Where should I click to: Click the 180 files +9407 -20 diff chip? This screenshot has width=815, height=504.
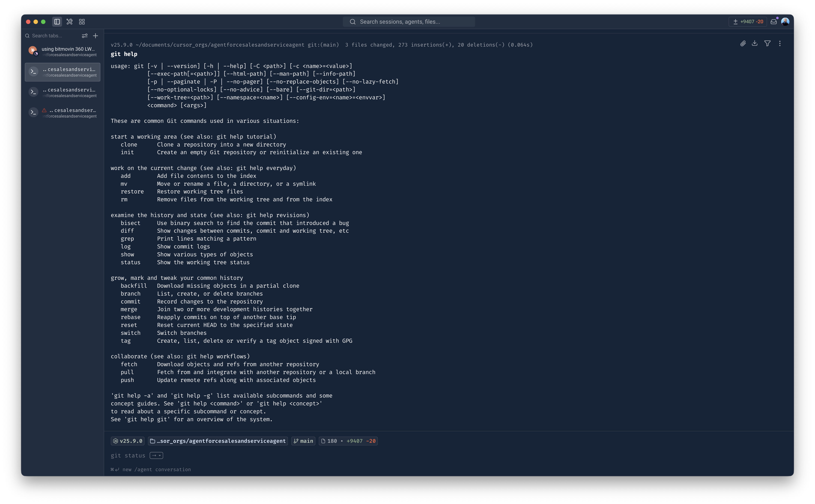pyautogui.click(x=348, y=441)
